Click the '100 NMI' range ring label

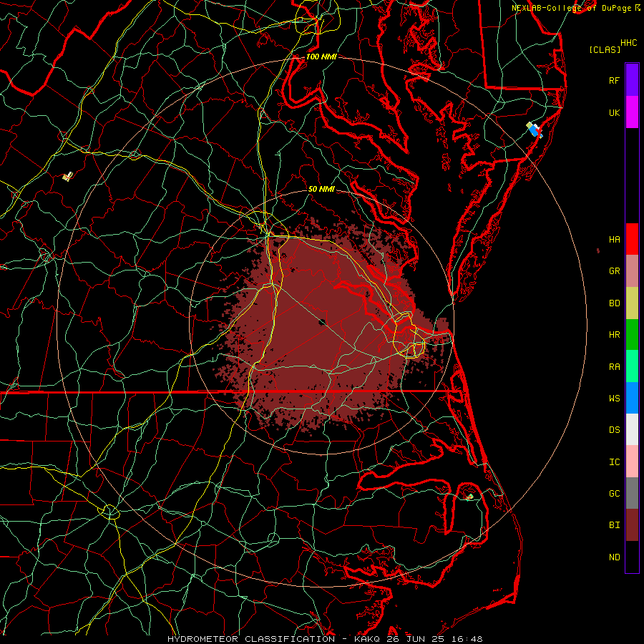click(321, 57)
